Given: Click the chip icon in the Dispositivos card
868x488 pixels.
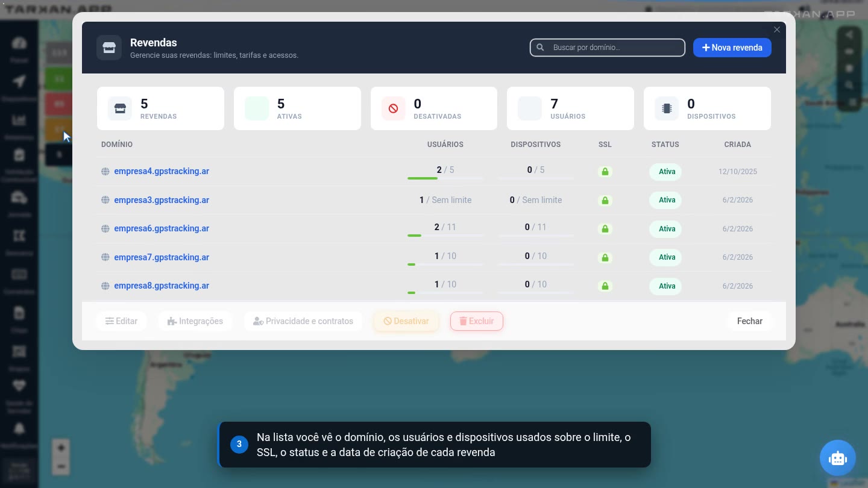Looking at the screenshot, I should coord(667,108).
